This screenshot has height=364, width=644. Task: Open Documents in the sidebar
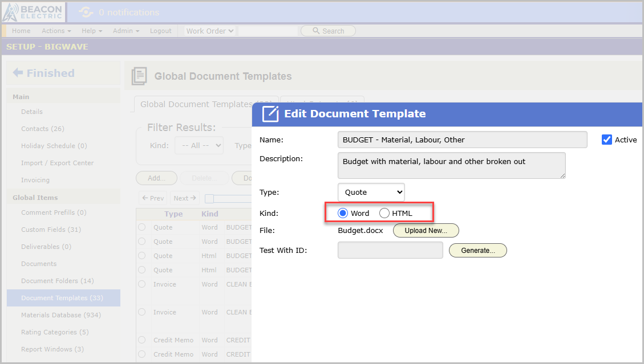tap(39, 264)
